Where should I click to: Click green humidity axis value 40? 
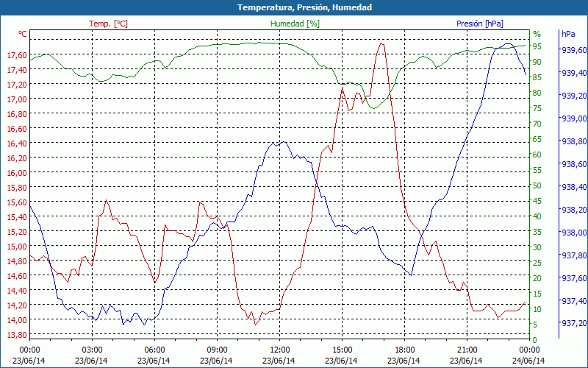coord(537,216)
